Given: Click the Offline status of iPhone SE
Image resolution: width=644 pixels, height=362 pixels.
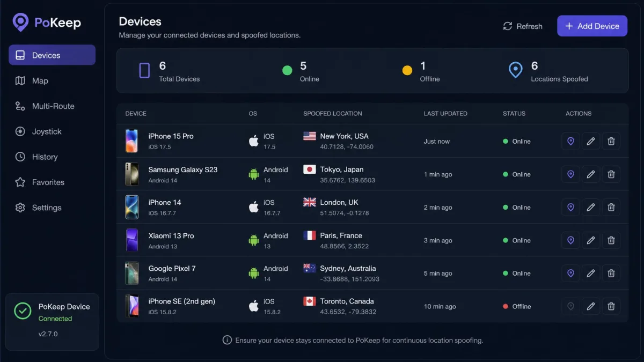Looking at the screenshot, I should point(517,306).
